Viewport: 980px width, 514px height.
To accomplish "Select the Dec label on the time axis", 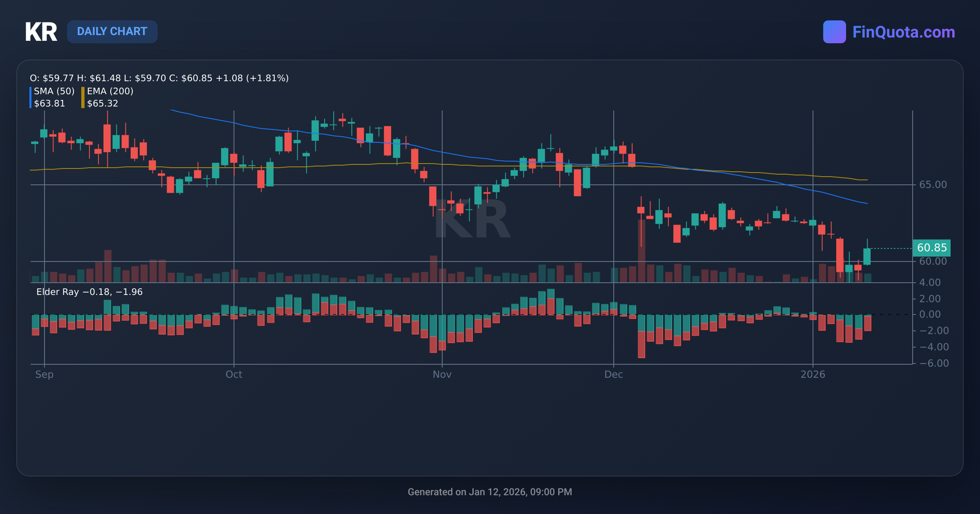I will (x=614, y=374).
